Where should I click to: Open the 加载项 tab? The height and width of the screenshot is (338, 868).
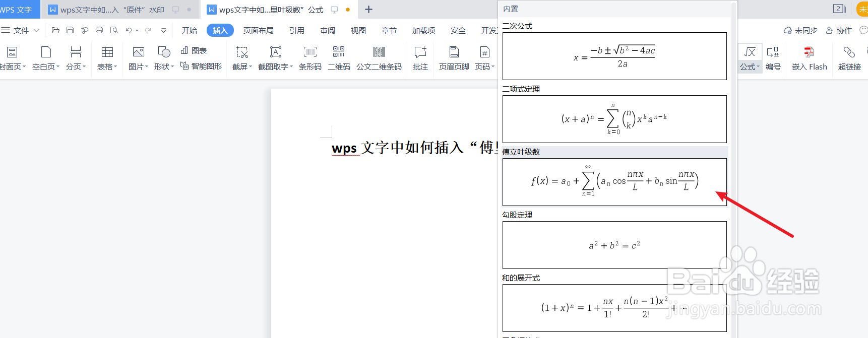click(x=424, y=30)
